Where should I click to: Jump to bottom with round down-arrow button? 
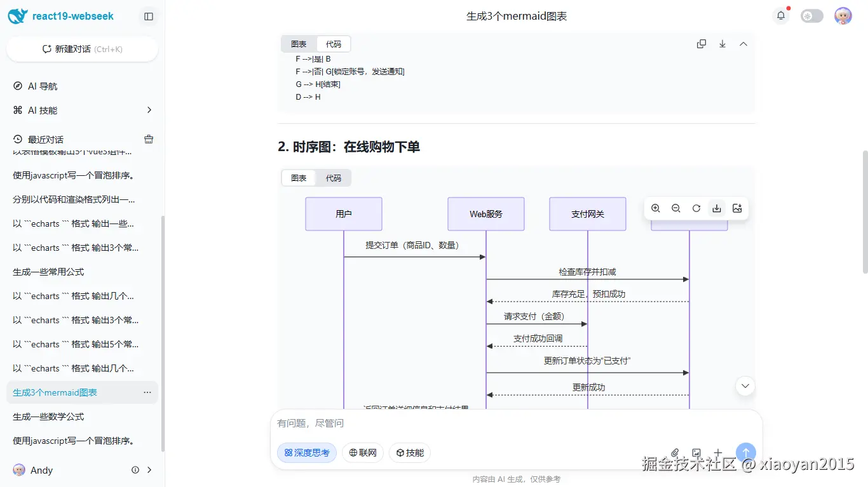click(x=745, y=385)
